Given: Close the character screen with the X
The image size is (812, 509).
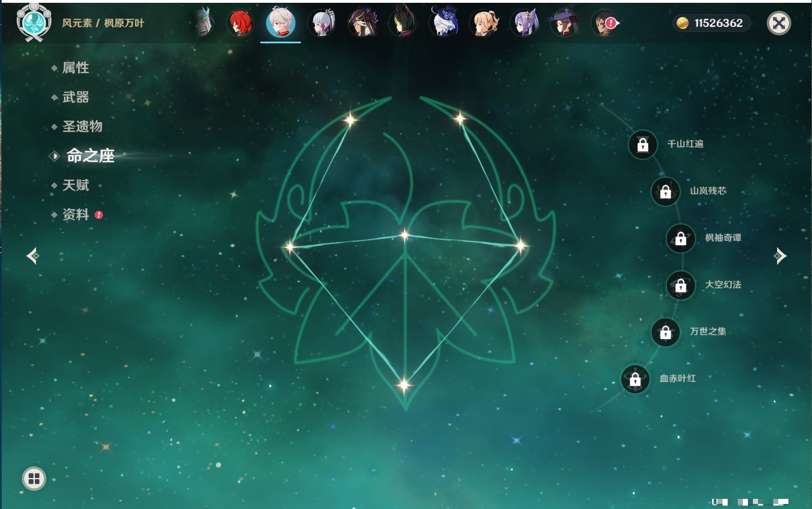Looking at the screenshot, I should 779,23.
